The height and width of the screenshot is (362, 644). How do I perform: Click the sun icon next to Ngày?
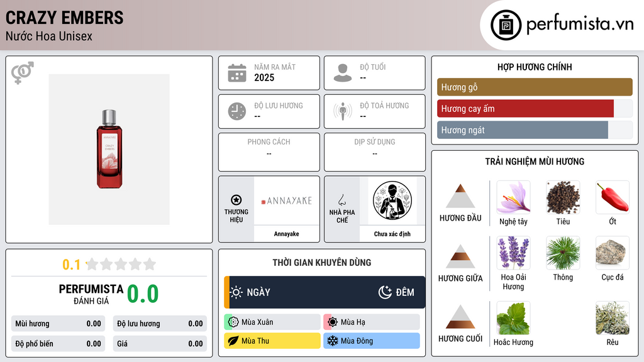point(236,292)
